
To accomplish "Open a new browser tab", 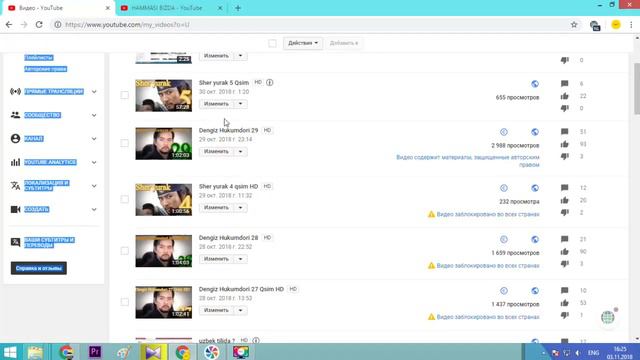I will click(238, 8).
